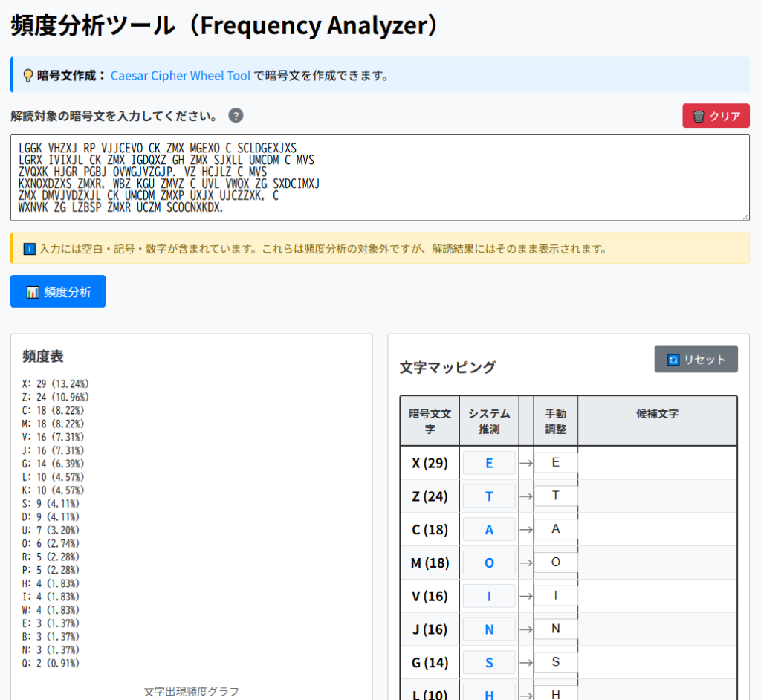Edit manual adjustment field for G

coord(555,662)
